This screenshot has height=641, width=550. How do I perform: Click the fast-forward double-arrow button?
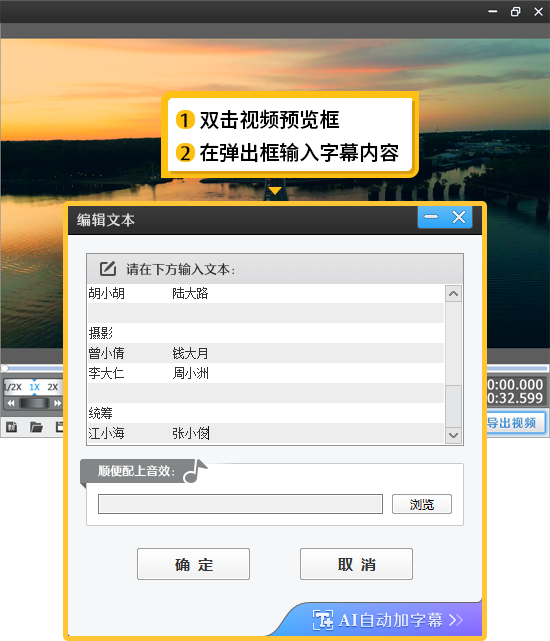point(57,403)
